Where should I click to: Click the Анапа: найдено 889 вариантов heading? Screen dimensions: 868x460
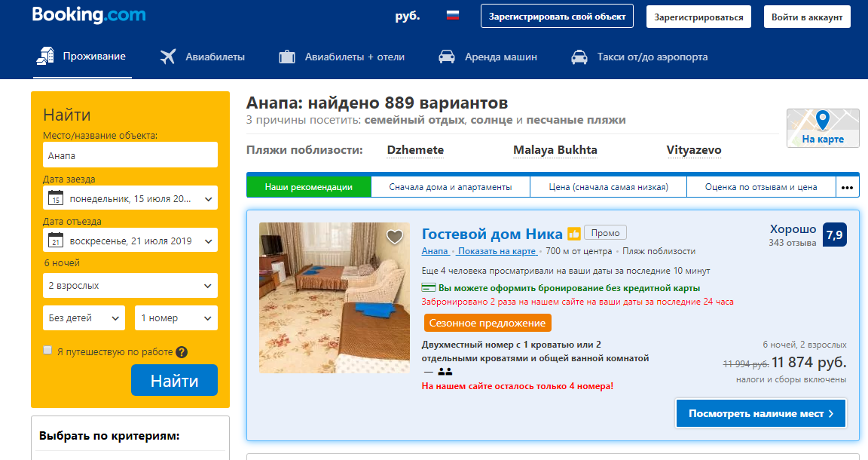[x=377, y=103]
